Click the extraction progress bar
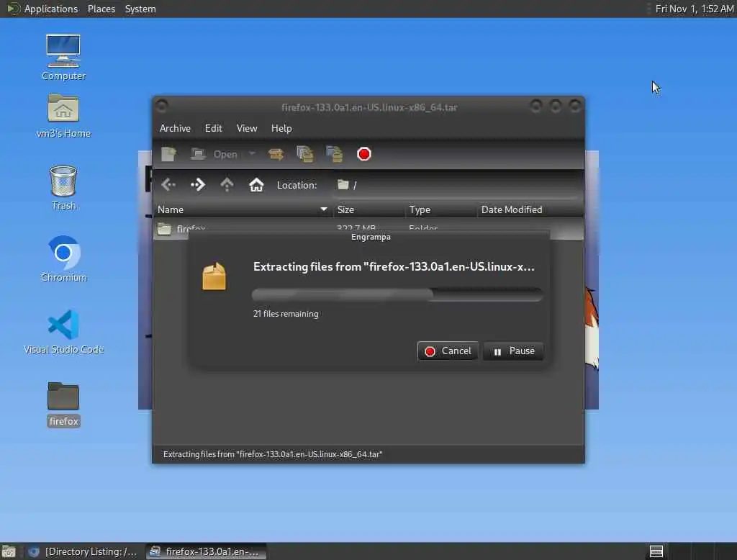The height and width of the screenshot is (560, 737). coord(397,295)
